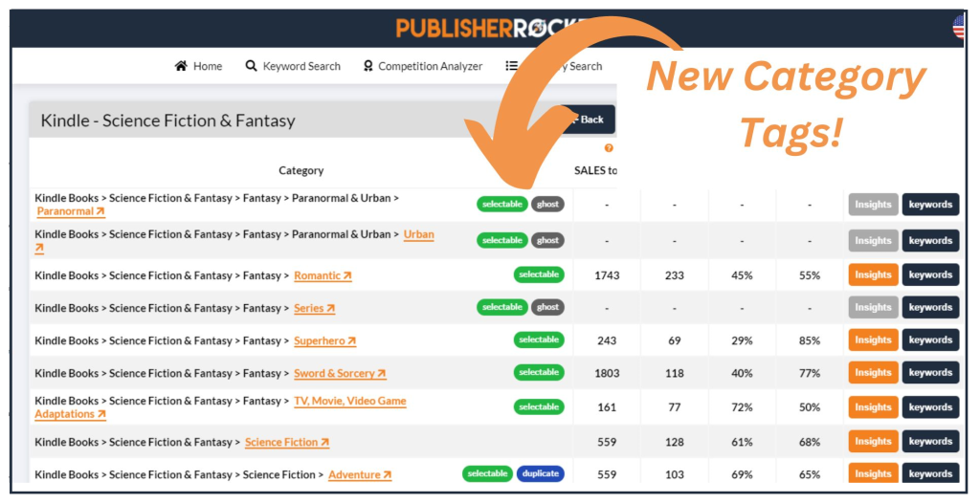This screenshot has width=980, height=504.
Task: Click selectable tag on TV, Movie, Video Game row
Action: [539, 406]
